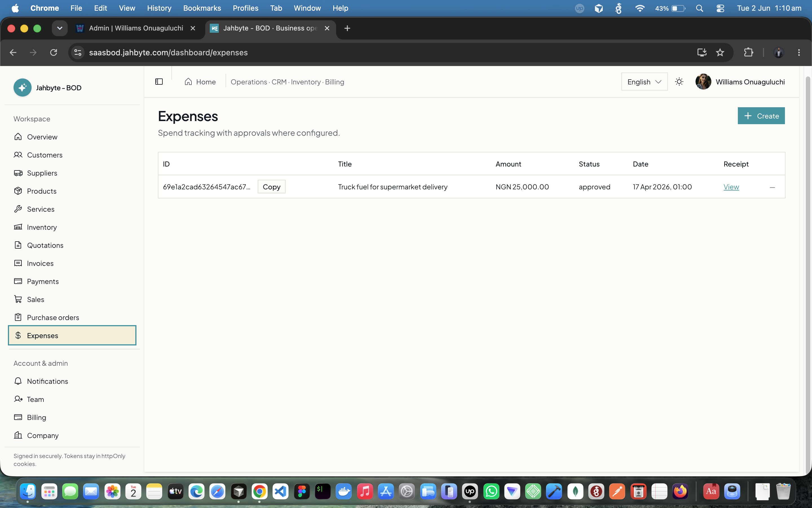Open a new browser tab
This screenshot has height=508, width=812.
[x=347, y=28]
